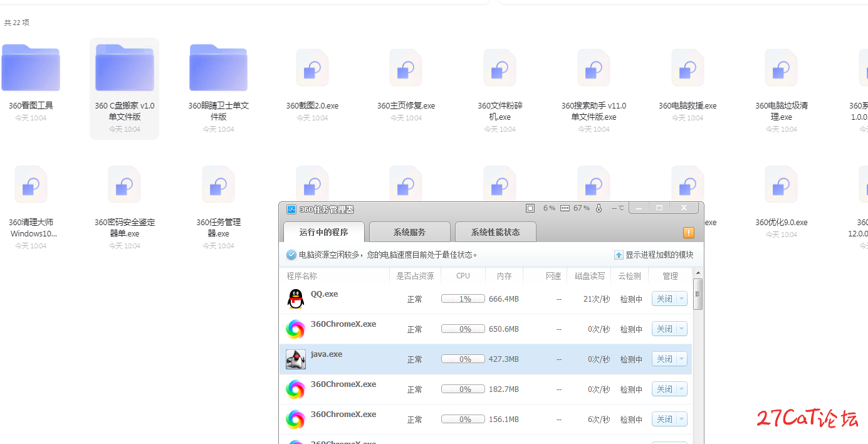Select the 360任务管理器.exe file icon
Screen dimensions: 868x444
(x=219, y=184)
